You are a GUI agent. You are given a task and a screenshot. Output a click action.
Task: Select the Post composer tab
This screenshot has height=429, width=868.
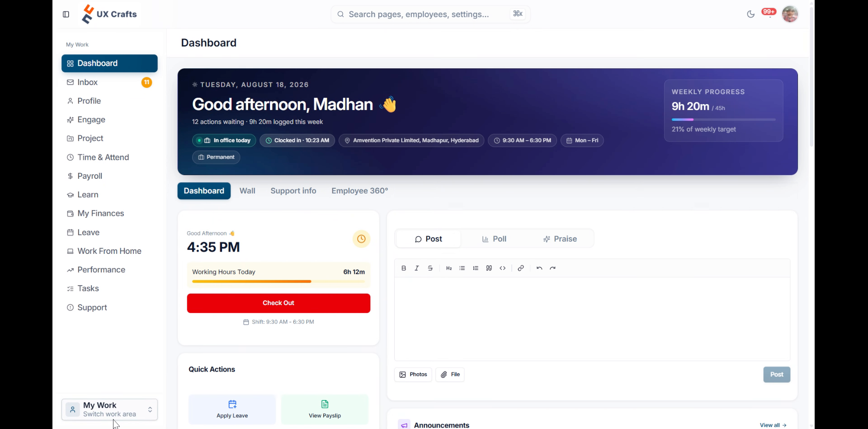428,239
